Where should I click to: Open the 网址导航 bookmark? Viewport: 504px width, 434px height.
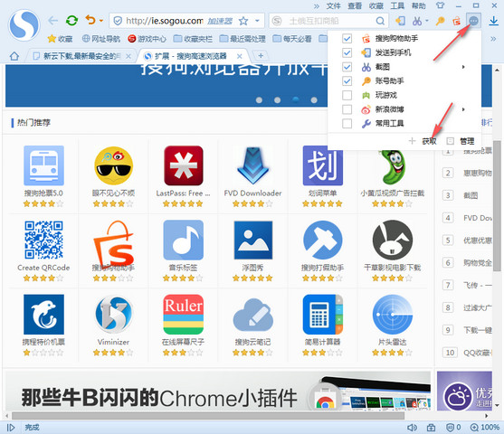point(101,39)
